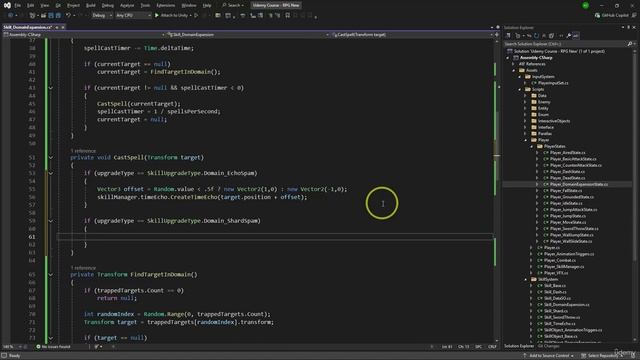The image size is (640, 360).
Task: Open the Project menu
Action: tap(73, 5)
